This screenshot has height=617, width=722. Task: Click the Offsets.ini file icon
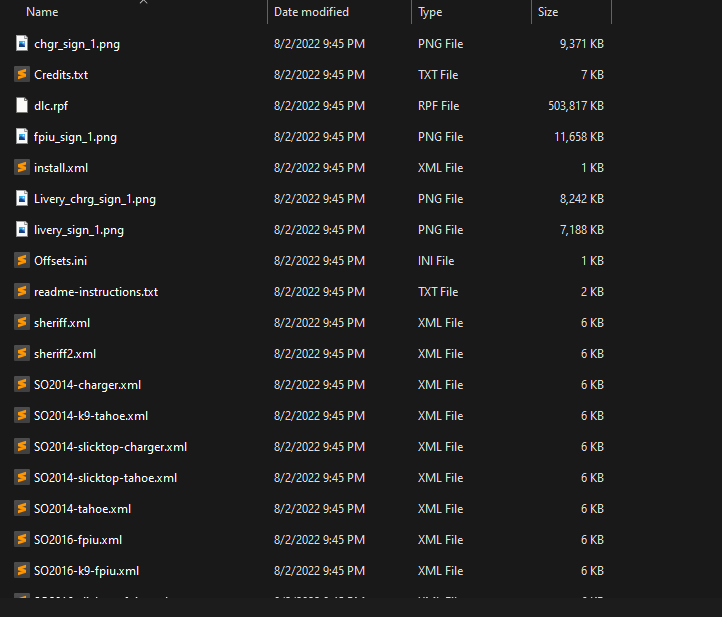[x=22, y=261]
